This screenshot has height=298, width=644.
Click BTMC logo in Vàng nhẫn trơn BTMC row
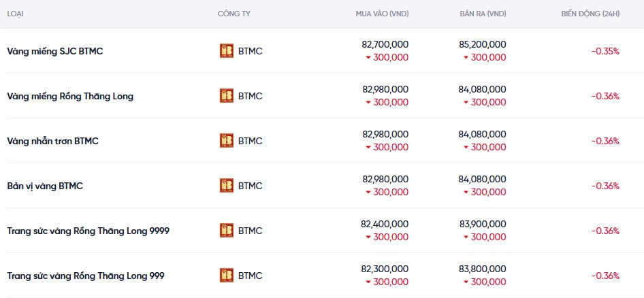coord(227,141)
